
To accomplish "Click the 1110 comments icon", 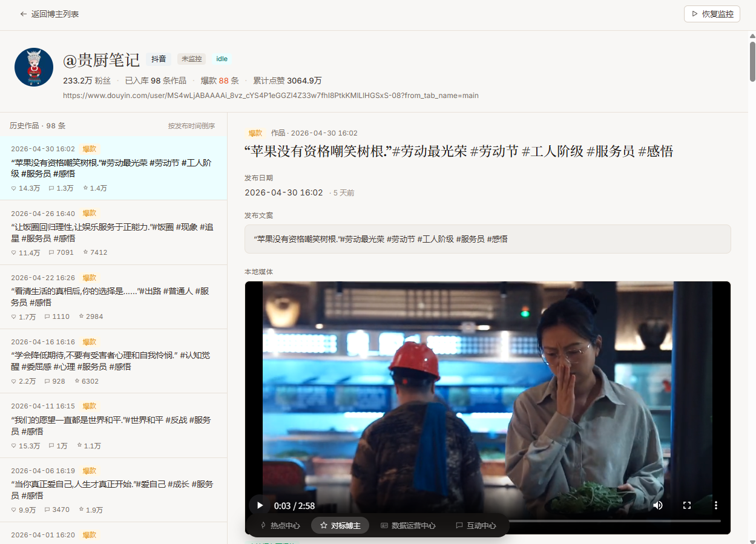I will tap(47, 316).
